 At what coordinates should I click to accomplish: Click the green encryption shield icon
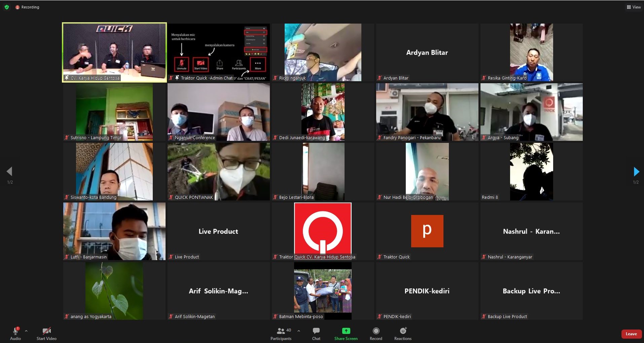pyautogui.click(x=7, y=7)
